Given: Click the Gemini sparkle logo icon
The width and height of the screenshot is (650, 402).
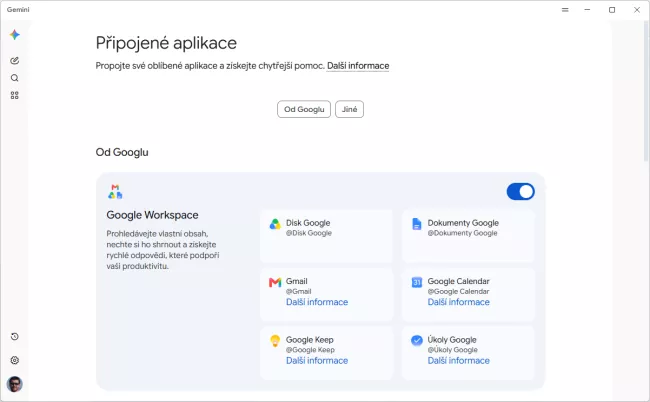Looking at the screenshot, I should pyautogui.click(x=15, y=35).
